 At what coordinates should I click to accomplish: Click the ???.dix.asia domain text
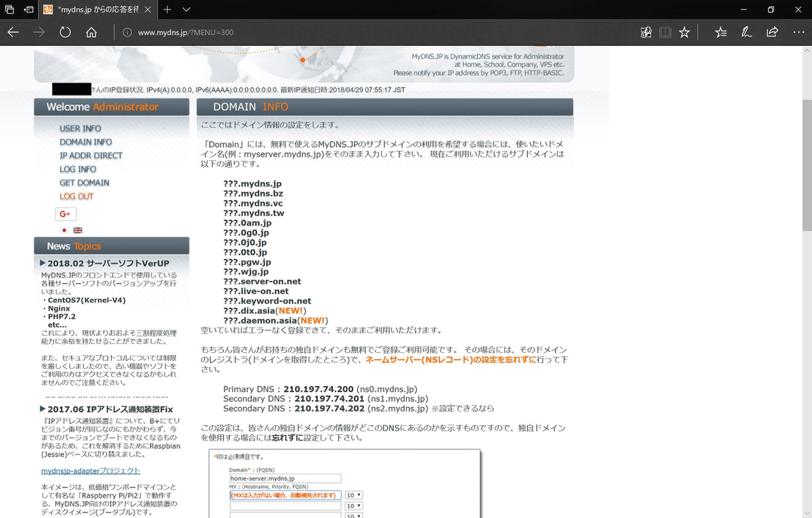(249, 311)
